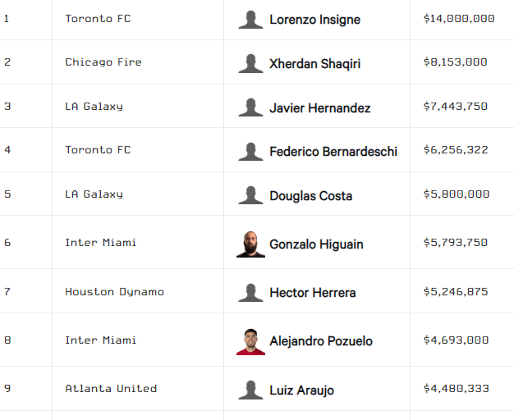
Task: Click Luiz Araujo's silhouette avatar
Action: coord(250,390)
